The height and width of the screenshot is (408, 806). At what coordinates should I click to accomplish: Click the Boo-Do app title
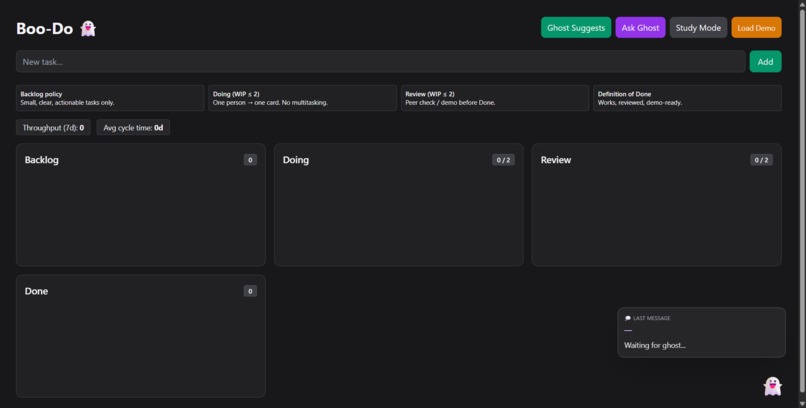45,28
